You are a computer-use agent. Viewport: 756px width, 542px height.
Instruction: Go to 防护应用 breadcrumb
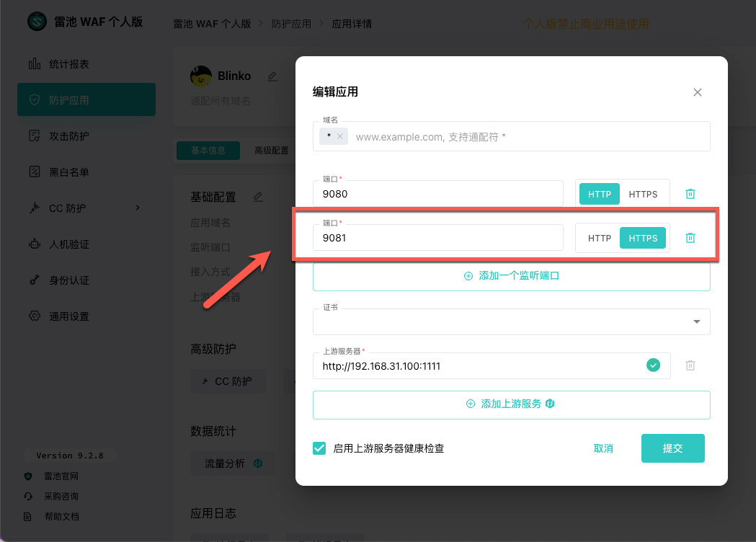click(291, 24)
